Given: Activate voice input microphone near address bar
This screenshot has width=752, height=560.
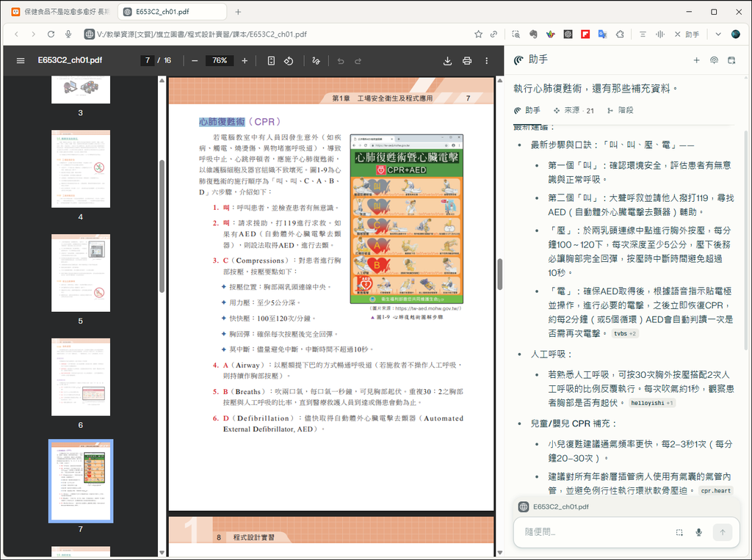Looking at the screenshot, I should 68,34.
